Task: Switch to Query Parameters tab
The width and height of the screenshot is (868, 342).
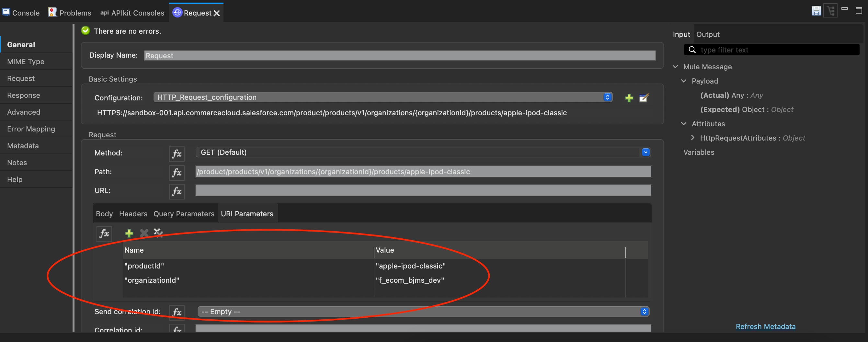Action: 184,214
